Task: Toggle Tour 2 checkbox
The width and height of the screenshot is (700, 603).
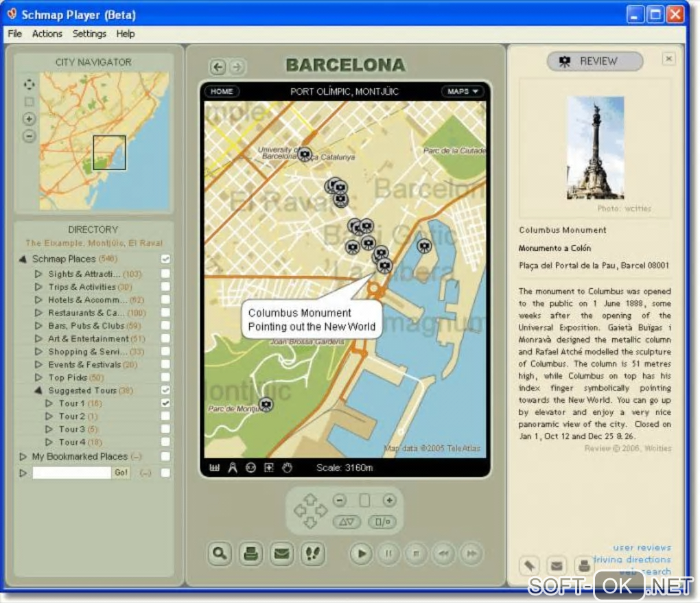Action: 165,416
